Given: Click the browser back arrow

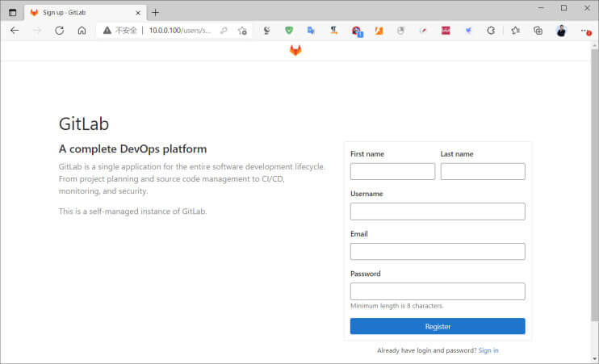Looking at the screenshot, I should [x=15, y=31].
